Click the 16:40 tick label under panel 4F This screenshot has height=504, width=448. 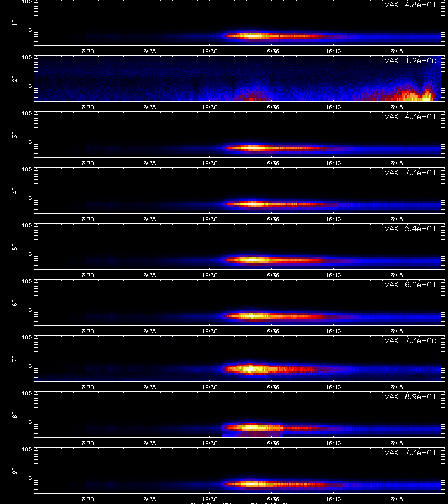coord(333,219)
